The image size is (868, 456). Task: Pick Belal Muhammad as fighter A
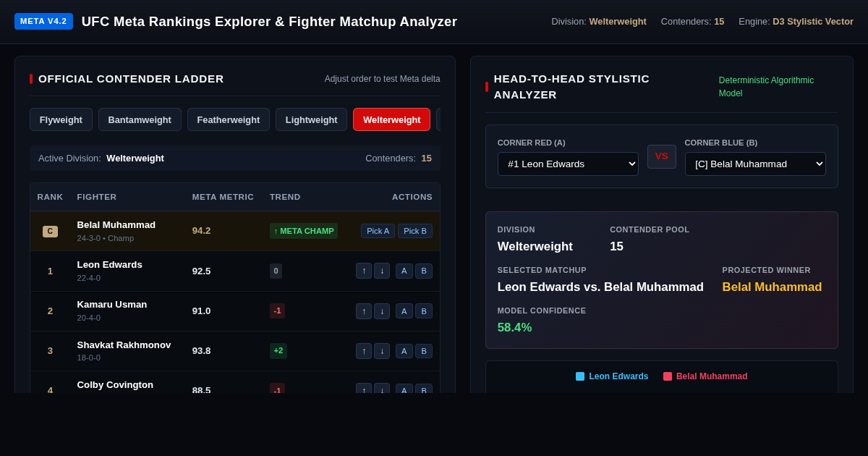click(x=378, y=231)
